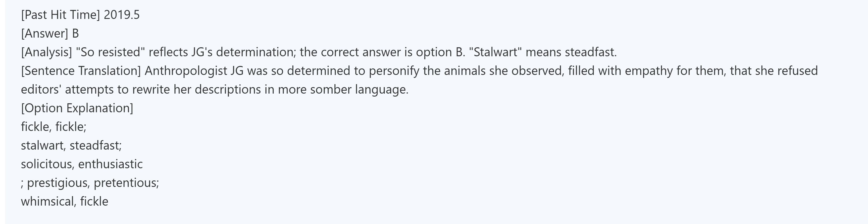Viewport: 868px width, 224px height.
Task: Click the '[Sentence Translation]' label
Action: click(x=81, y=71)
